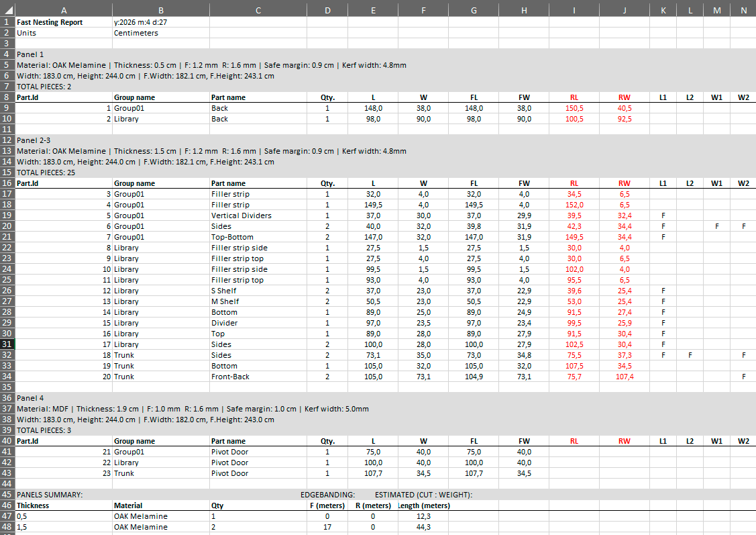Click the L2 'F' mark in row 32
The width and height of the screenshot is (756, 535).
[x=690, y=355]
